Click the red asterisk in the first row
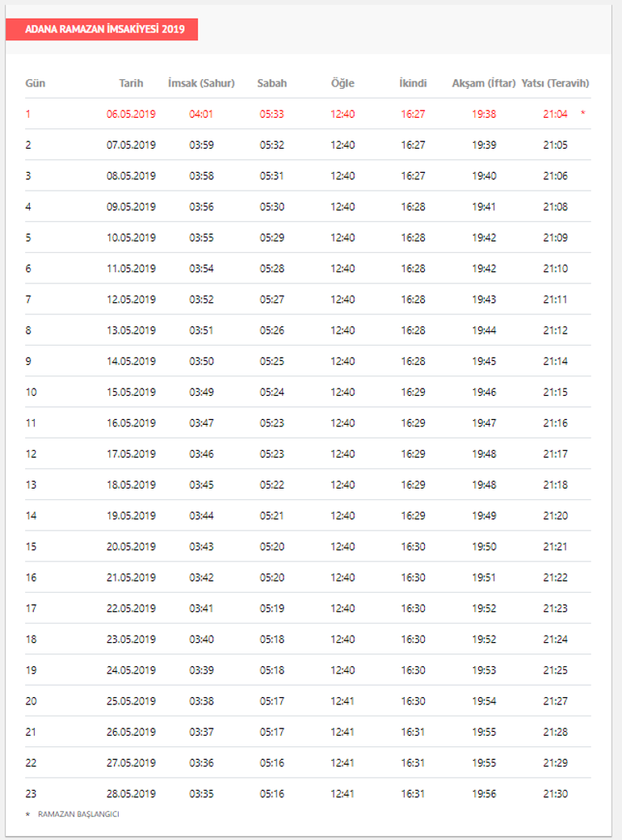This screenshot has width=622, height=840. tap(582, 114)
